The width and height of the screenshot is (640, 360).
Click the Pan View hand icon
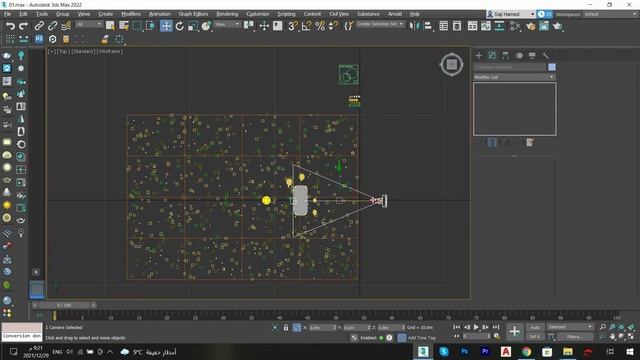pos(612,336)
